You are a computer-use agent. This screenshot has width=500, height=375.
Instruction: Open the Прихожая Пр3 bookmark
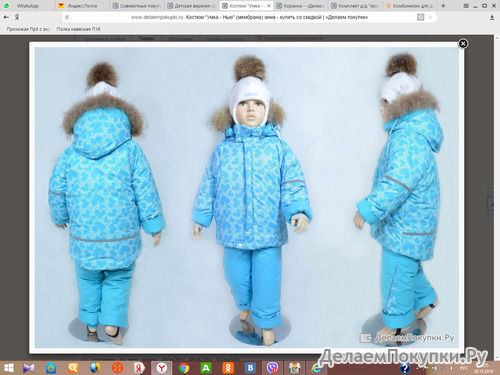click(x=28, y=29)
